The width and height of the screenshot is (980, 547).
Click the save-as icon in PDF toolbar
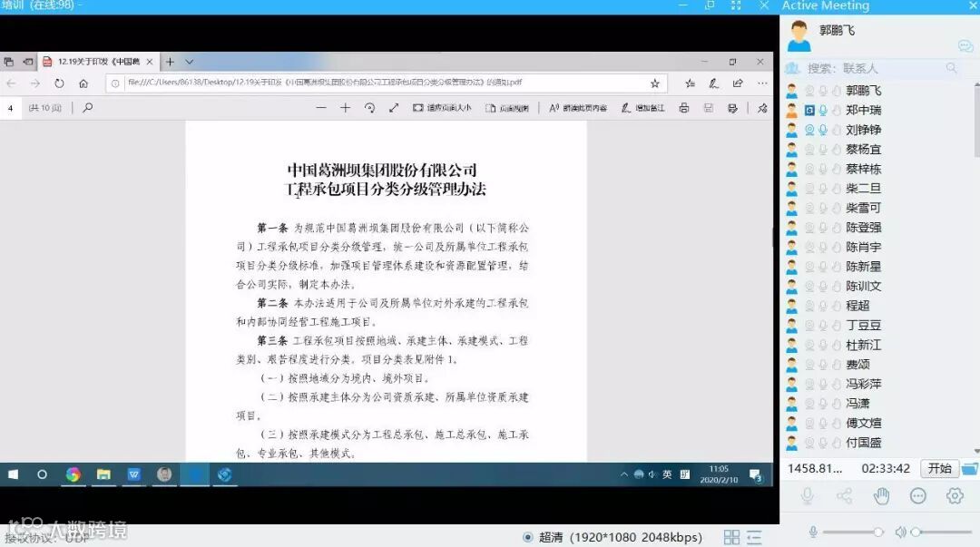(732, 108)
